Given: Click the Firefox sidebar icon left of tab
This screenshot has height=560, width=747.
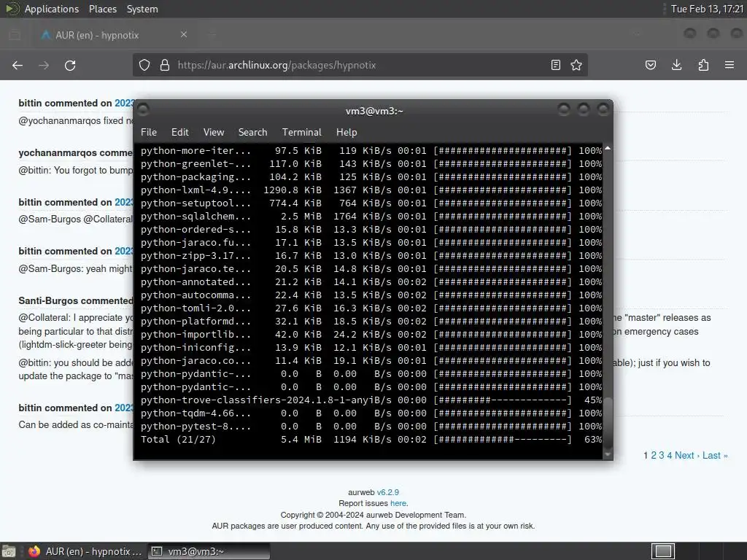Looking at the screenshot, I should 15,35.
